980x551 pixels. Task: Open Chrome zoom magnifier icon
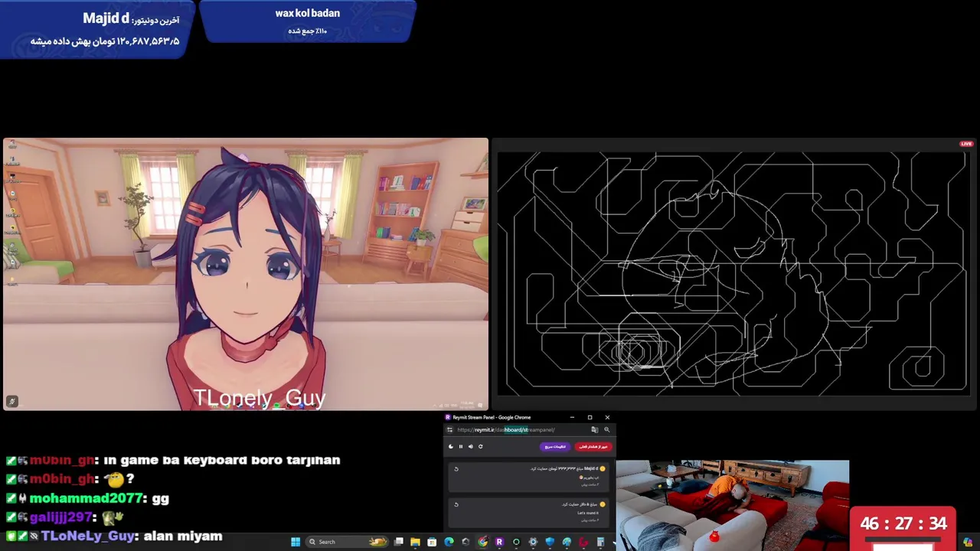coord(607,429)
